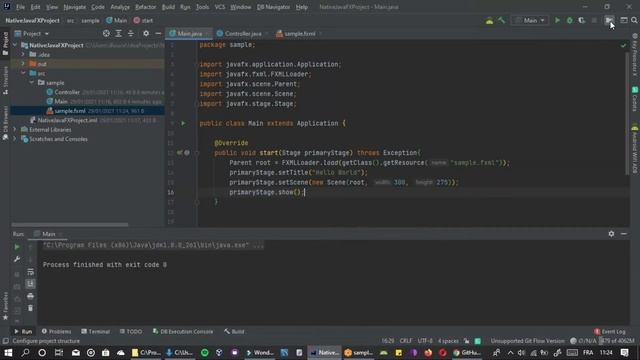Screen dimensions: 640x360
Task: Toggle soft-wrap in Run console
Action: 30,272
